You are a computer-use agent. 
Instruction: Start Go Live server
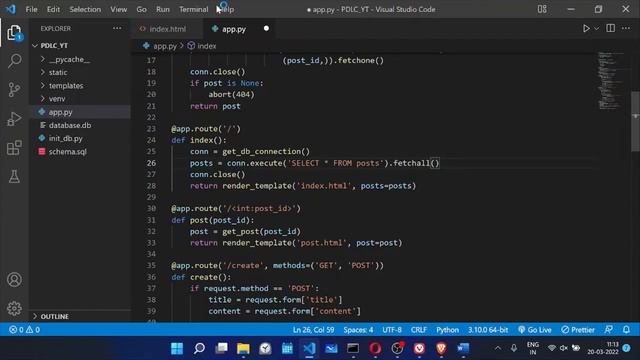point(535,330)
